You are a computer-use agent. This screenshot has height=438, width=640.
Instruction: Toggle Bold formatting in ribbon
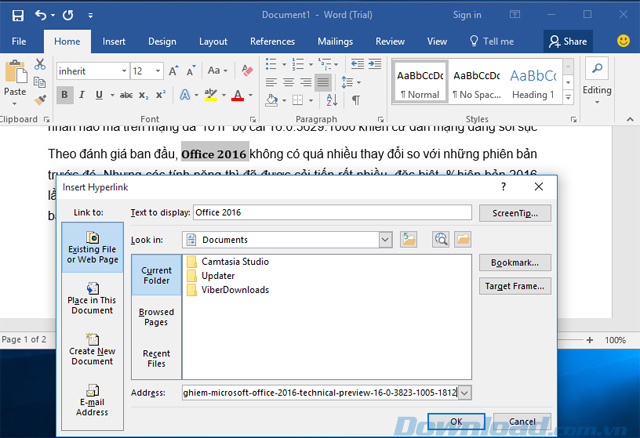[x=65, y=96]
